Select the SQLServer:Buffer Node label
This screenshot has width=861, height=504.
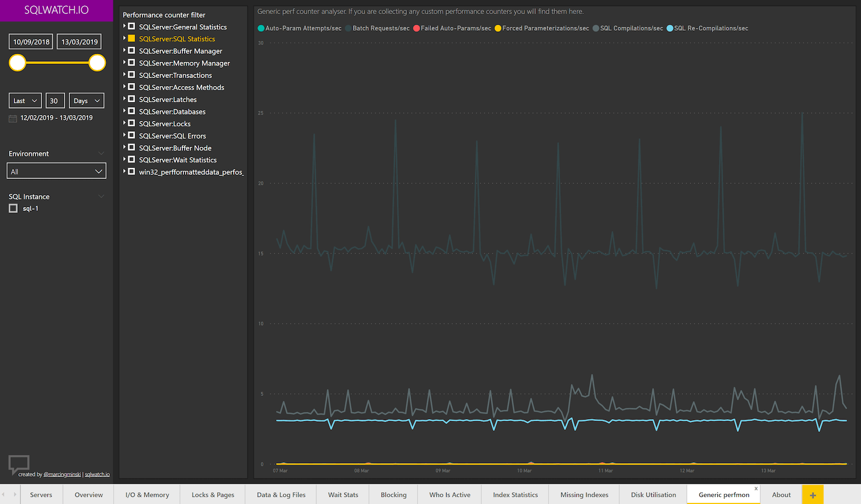tap(175, 148)
